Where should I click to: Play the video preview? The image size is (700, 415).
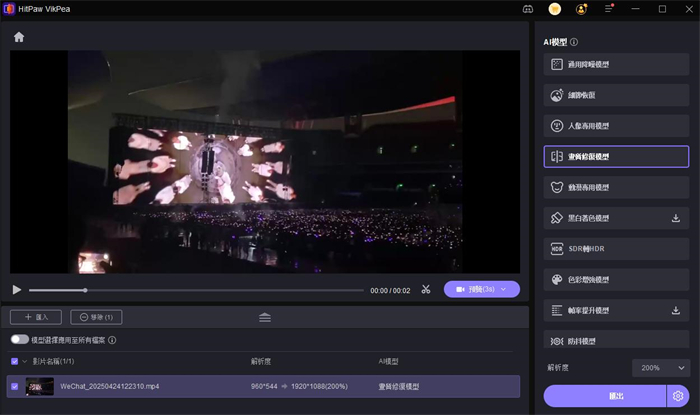[x=17, y=290]
